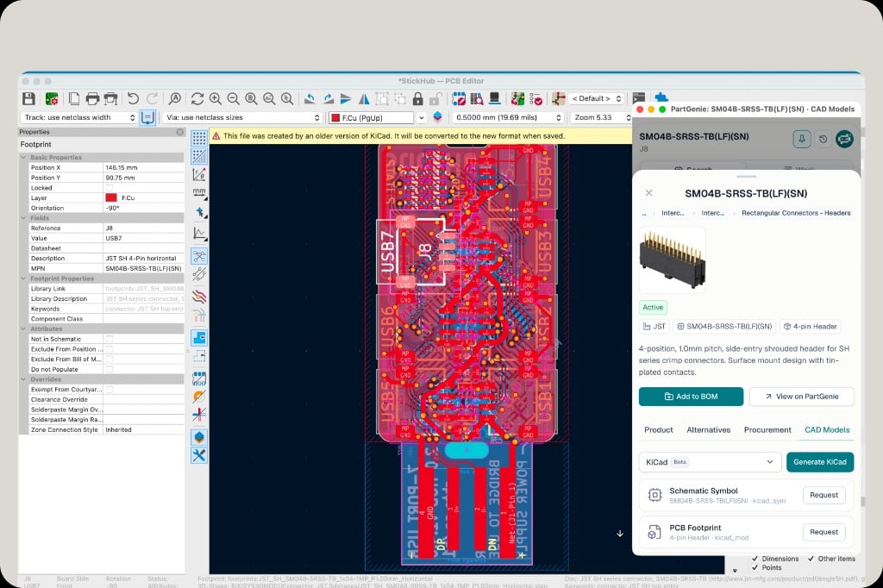Collapse the Attributes section

coord(23,329)
